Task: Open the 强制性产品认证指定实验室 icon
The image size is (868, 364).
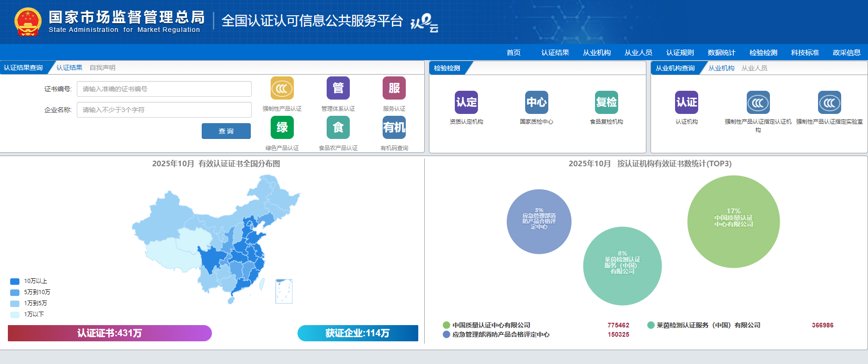Action: [829, 102]
